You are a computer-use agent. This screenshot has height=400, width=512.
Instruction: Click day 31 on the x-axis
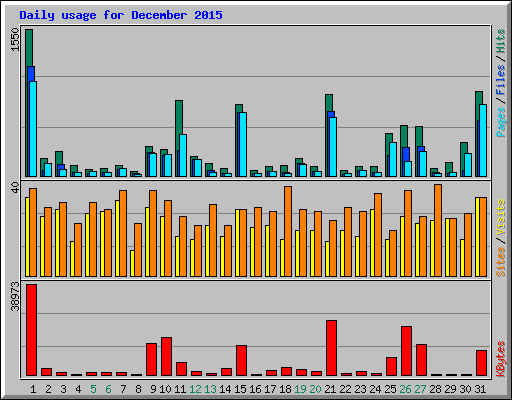[480, 389]
